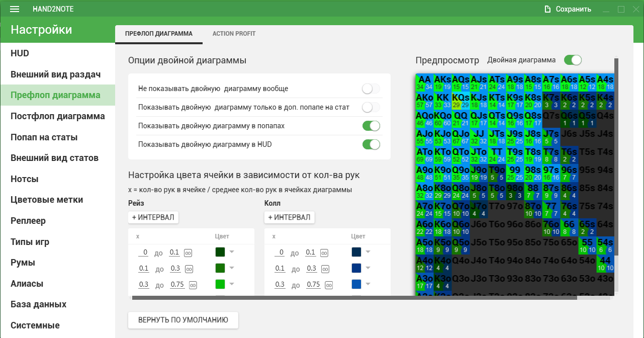
Task: Switch to the ACTION PROFIT tab
Action: (234, 34)
